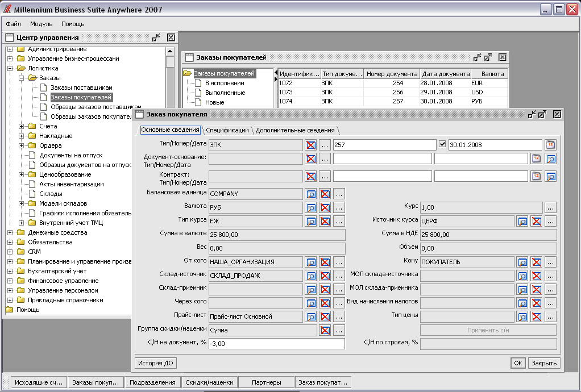Clear the Тип/Номер/Дата type field
This screenshot has height=392, width=581.
tap(311, 145)
